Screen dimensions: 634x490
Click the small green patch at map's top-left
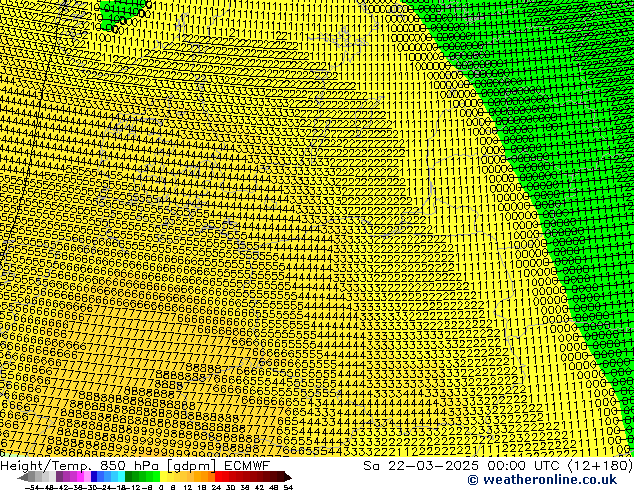(x=120, y=10)
